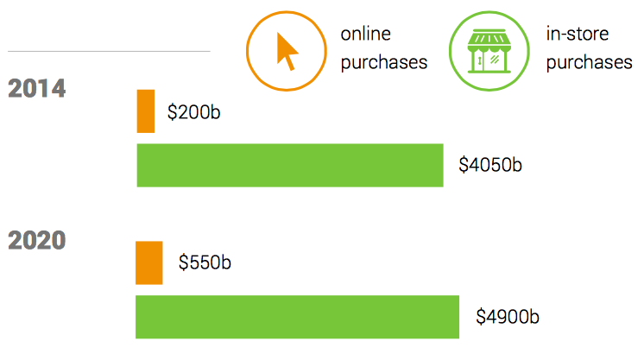Pick the 2020 green in-store bar

point(297,317)
